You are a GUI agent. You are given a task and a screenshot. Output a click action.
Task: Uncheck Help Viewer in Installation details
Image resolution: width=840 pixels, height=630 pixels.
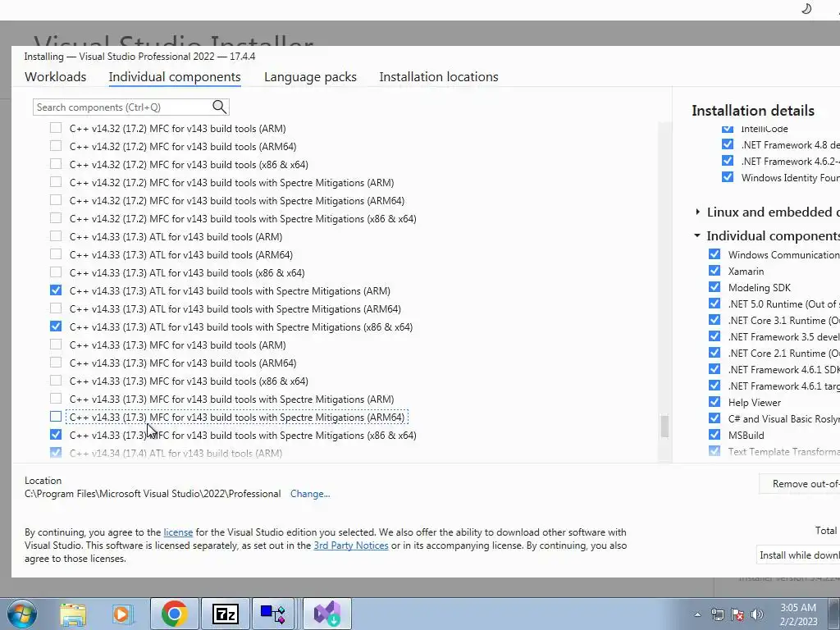click(714, 402)
